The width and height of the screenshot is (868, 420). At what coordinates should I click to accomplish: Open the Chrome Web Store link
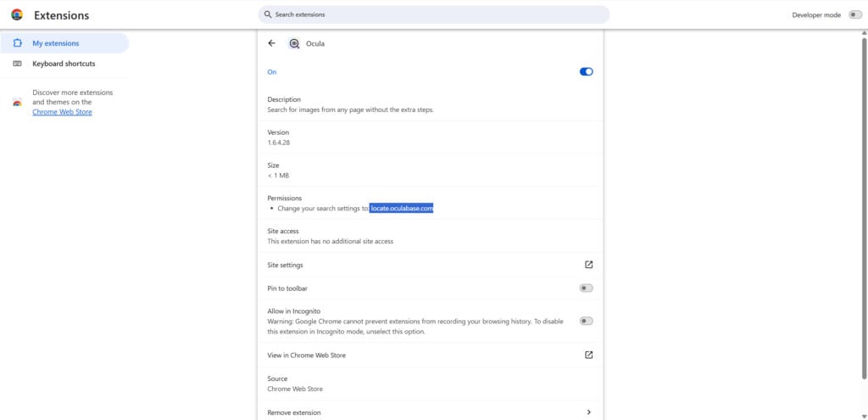(x=62, y=112)
